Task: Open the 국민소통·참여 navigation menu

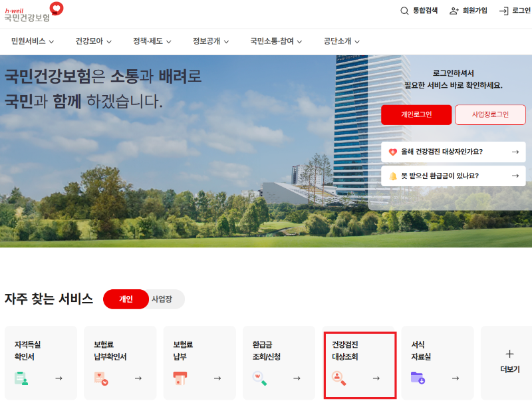Action: 273,40
